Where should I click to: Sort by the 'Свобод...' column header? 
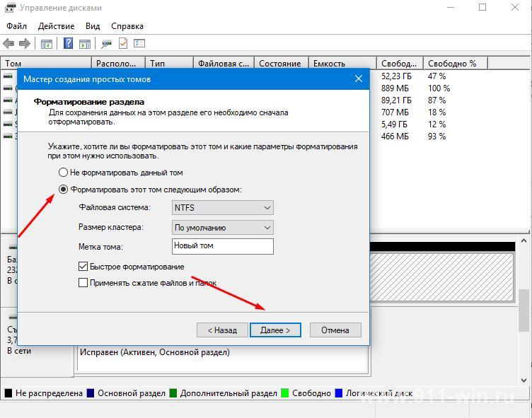[x=400, y=64]
